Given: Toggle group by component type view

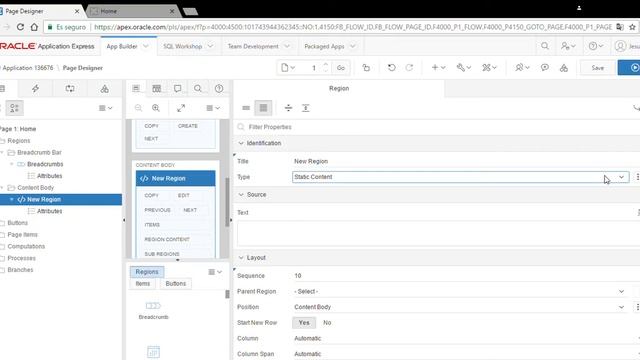Looking at the screenshot, I should tap(14, 108).
